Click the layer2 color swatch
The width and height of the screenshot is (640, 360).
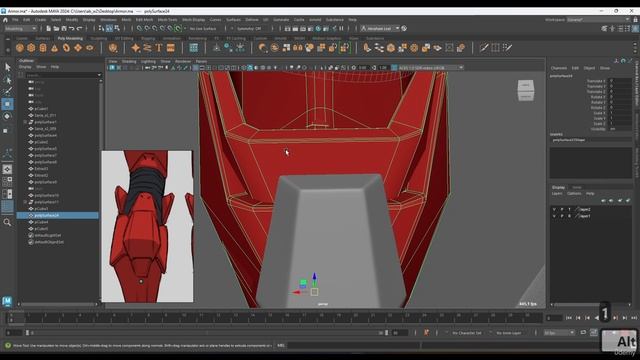[577, 209]
